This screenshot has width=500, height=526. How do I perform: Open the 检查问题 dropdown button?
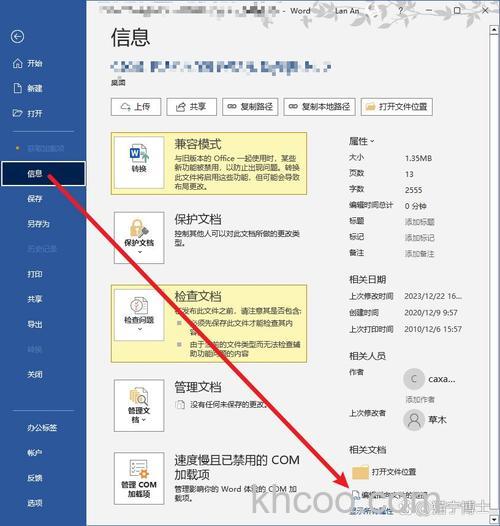139,315
